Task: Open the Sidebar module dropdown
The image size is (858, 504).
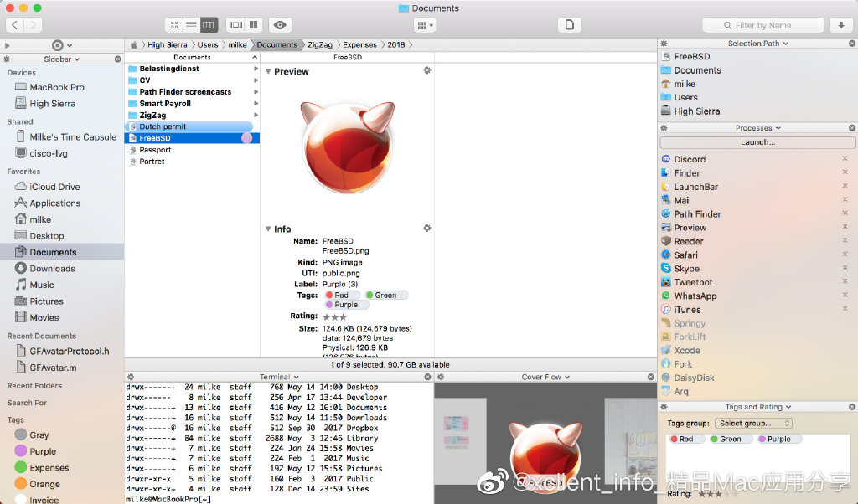Action: 61,59
